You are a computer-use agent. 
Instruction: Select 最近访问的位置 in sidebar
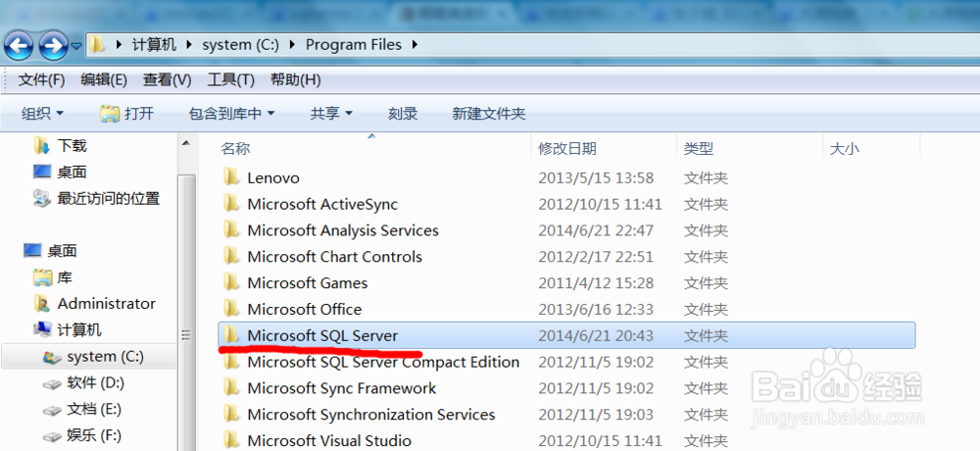click(x=109, y=198)
